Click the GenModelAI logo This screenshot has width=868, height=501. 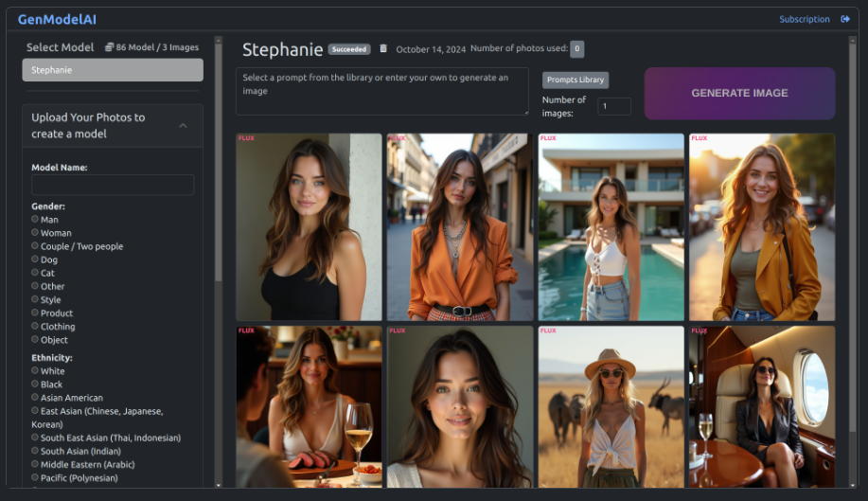pyautogui.click(x=57, y=19)
